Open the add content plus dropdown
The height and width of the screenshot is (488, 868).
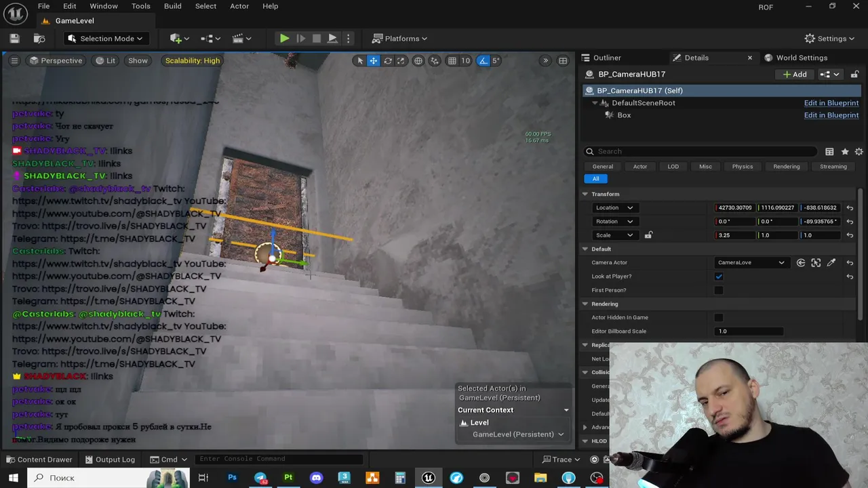[180, 39]
